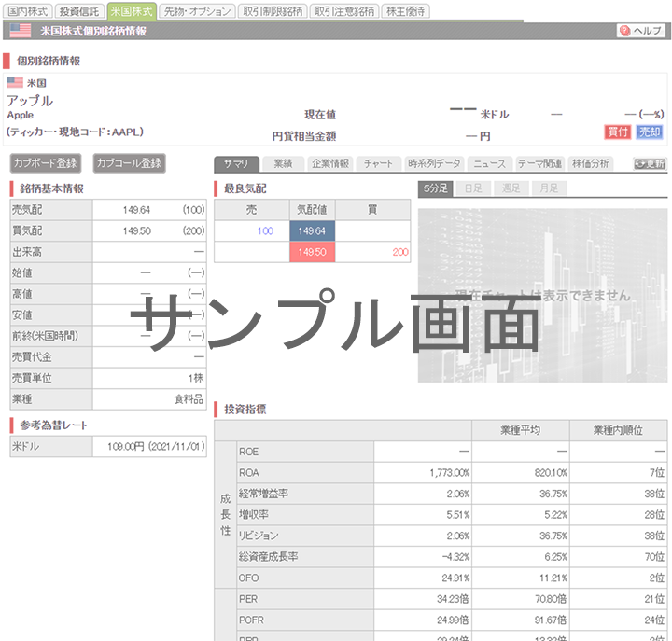Click the PER industry average 70.80倍

point(551,599)
